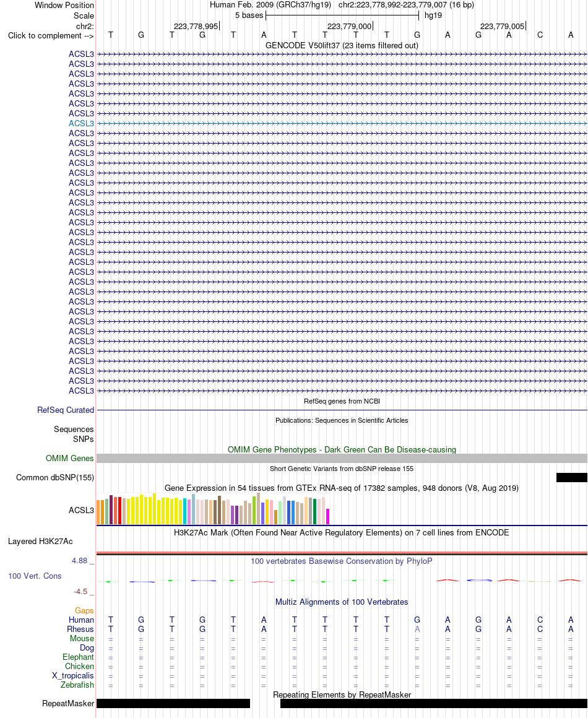Click the 'RefSeq genes from NCBI' title

[342, 401]
